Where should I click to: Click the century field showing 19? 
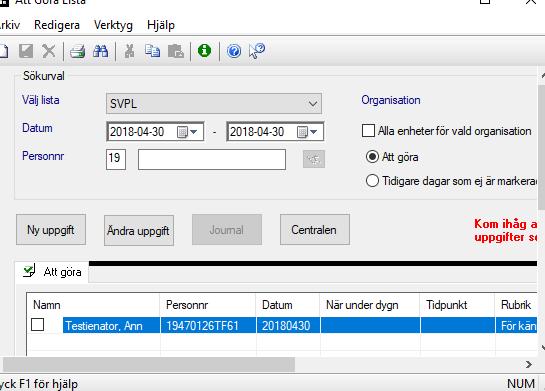point(116,159)
